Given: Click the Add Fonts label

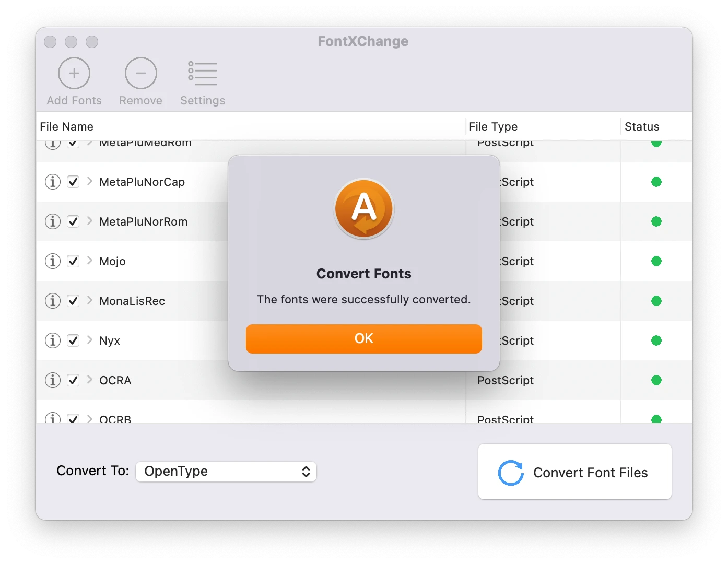Looking at the screenshot, I should tap(74, 100).
